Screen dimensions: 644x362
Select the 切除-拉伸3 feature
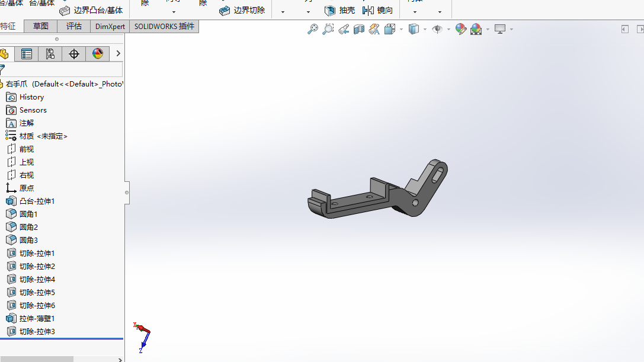point(31,332)
